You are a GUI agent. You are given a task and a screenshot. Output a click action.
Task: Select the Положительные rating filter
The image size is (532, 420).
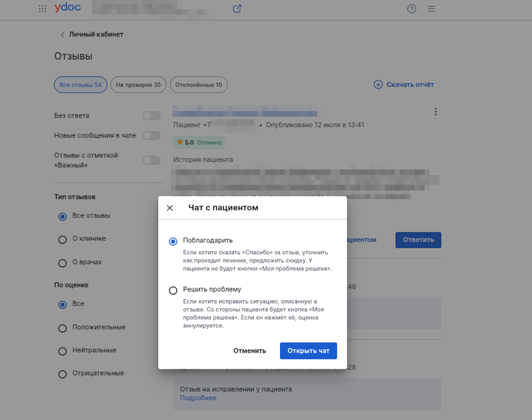[x=63, y=328]
